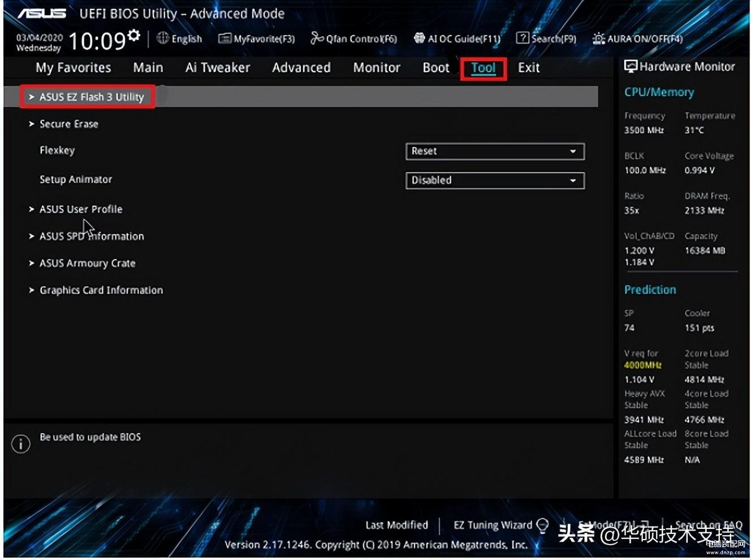This screenshot has height=560, width=751.
Task: Open the Flexkey Reset dropdown
Action: [x=495, y=151]
